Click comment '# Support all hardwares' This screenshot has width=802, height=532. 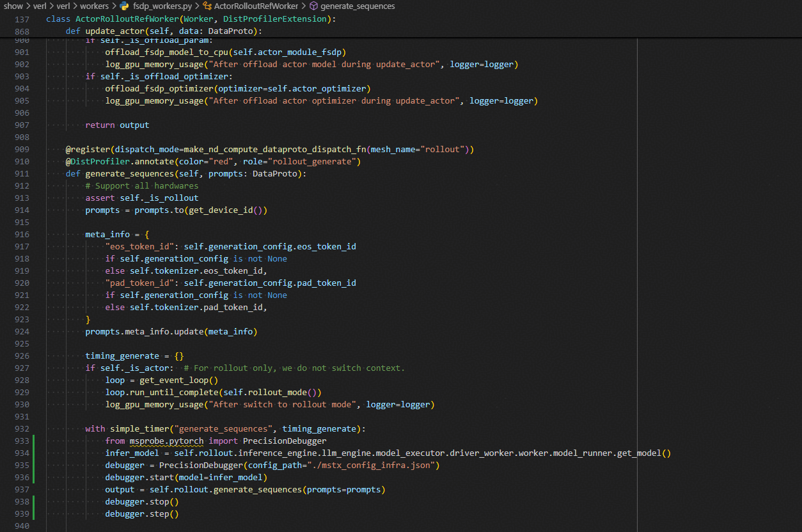(x=142, y=186)
